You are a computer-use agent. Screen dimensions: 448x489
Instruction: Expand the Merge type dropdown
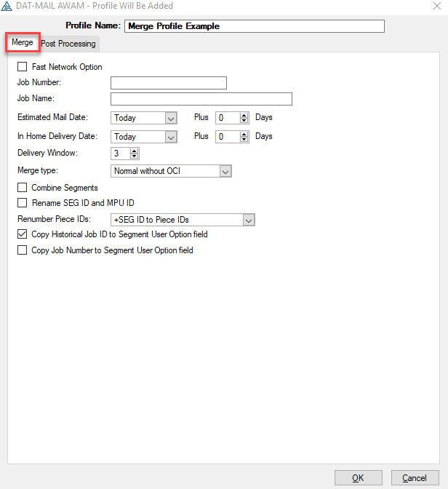[x=225, y=171]
